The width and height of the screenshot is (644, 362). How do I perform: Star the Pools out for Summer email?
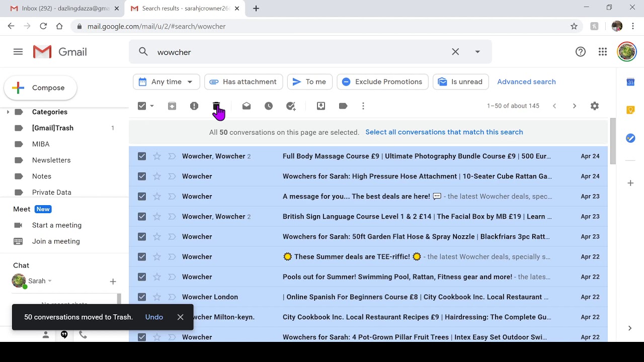(x=157, y=277)
